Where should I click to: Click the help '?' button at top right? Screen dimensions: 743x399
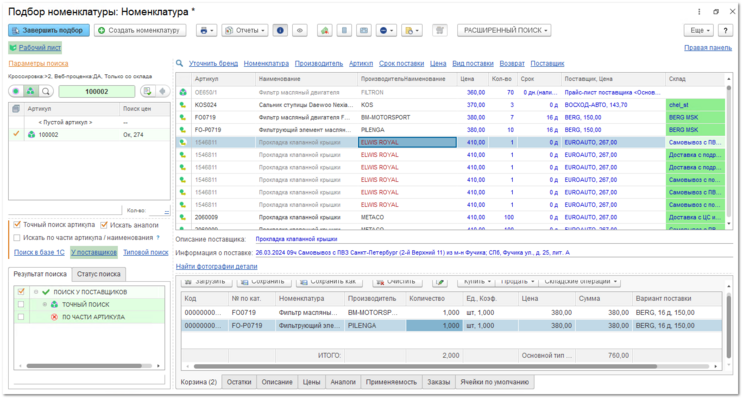click(x=725, y=30)
